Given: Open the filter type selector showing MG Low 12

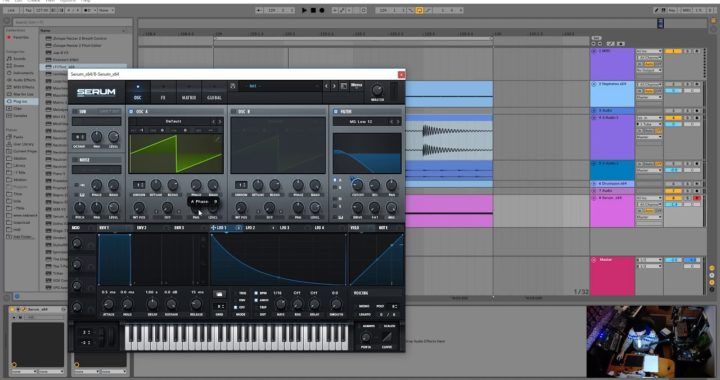Looking at the screenshot, I should 361,122.
